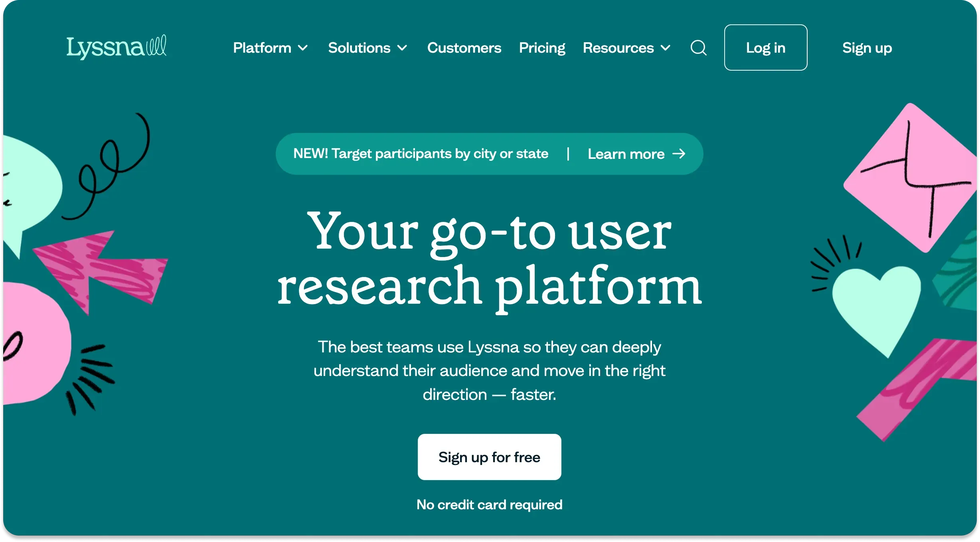980x542 pixels.
Task: Click Sign up for free
Action: click(x=489, y=457)
